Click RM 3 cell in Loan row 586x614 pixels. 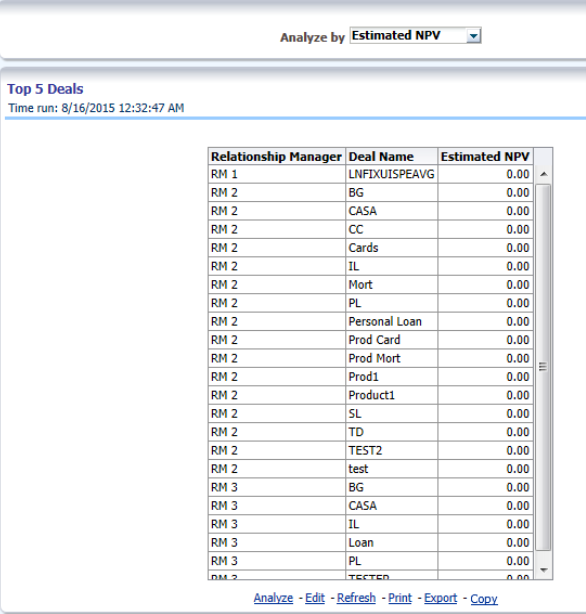(x=277, y=543)
